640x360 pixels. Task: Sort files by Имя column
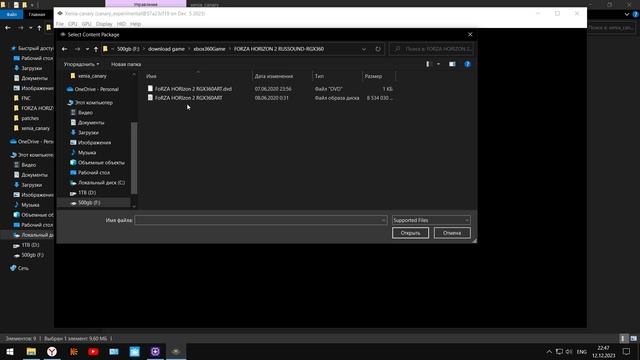click(x=198, y=76)
